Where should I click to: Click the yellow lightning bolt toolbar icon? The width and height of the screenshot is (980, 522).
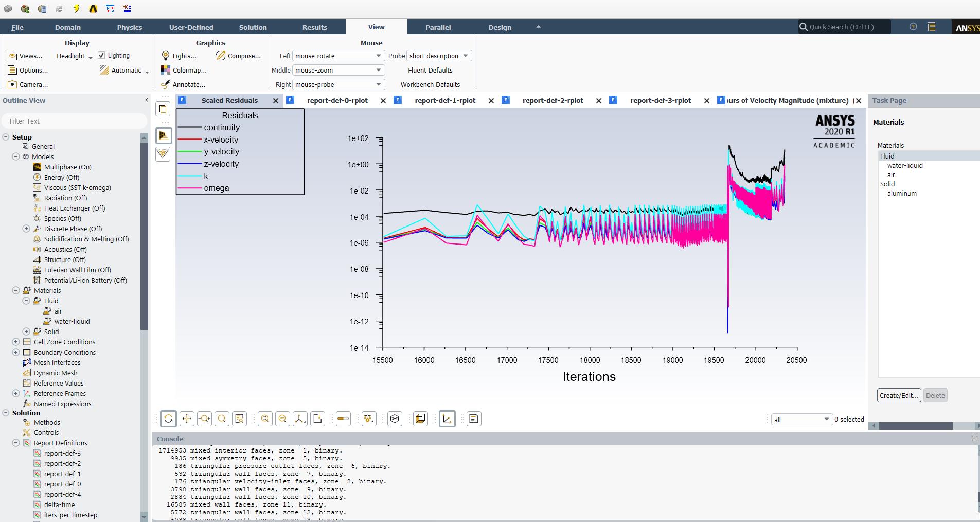(76, 9)
